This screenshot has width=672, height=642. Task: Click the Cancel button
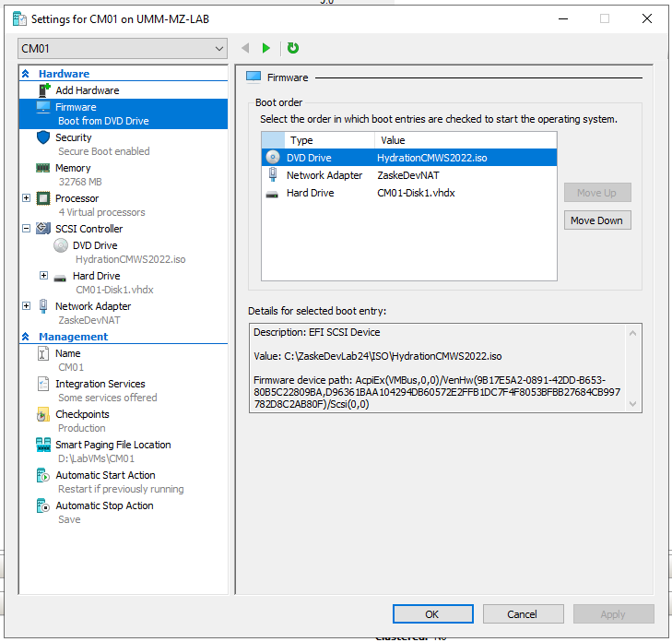point(522,614)
